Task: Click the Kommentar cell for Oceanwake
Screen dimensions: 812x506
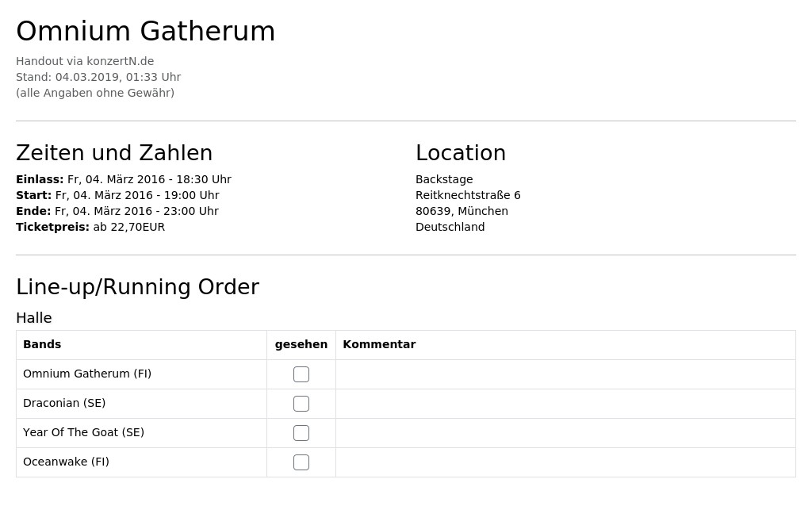Action: point(565,462)
